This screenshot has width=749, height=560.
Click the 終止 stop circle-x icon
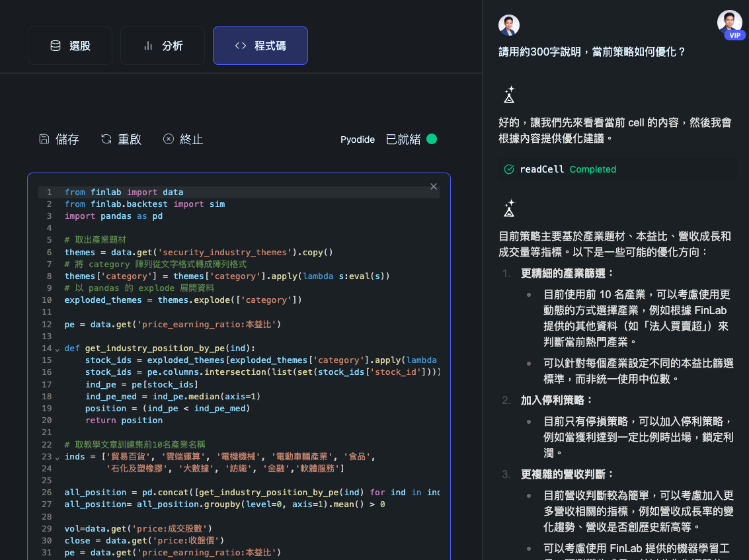[x=169, y=139]
